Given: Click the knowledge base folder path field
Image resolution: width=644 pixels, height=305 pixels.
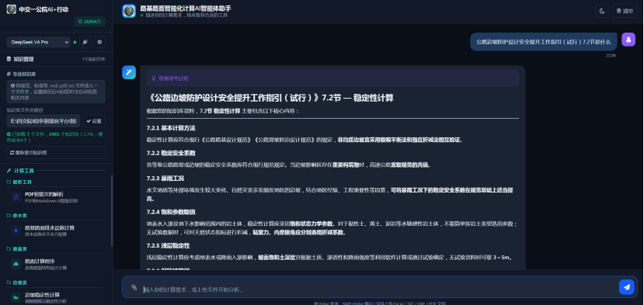Looking at the screenshot, I should (x=44, y=121).
